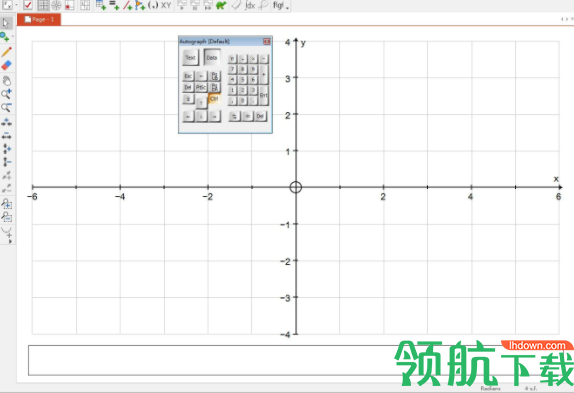Image resolution: width=574 pixels, height=393 pixels.
Task: Click the add shape flag icon
Action: (140, 5)
